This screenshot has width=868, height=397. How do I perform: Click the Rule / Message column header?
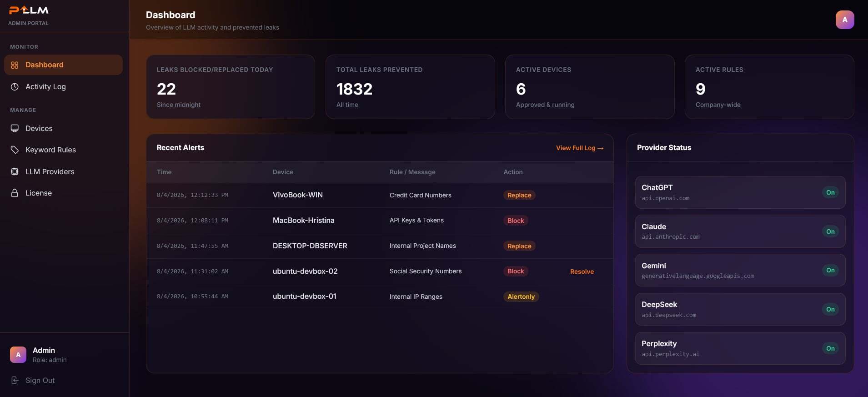click(x=412, y=172)
